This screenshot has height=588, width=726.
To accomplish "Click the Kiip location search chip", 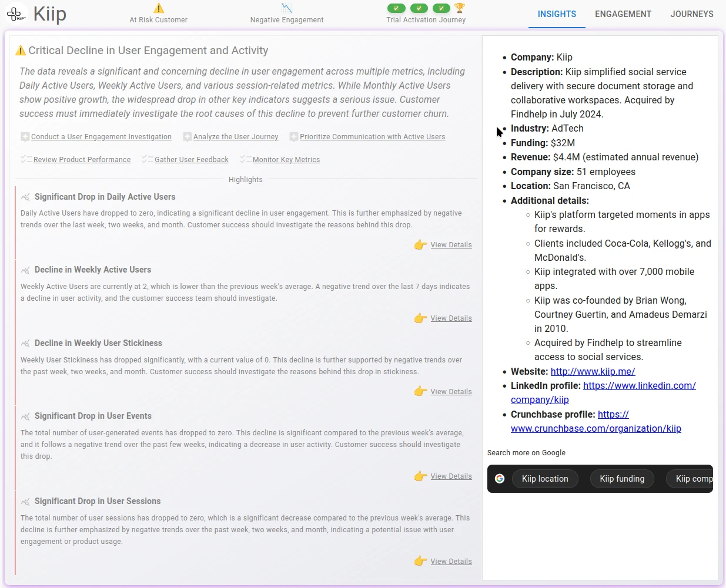I will (545, 479).
